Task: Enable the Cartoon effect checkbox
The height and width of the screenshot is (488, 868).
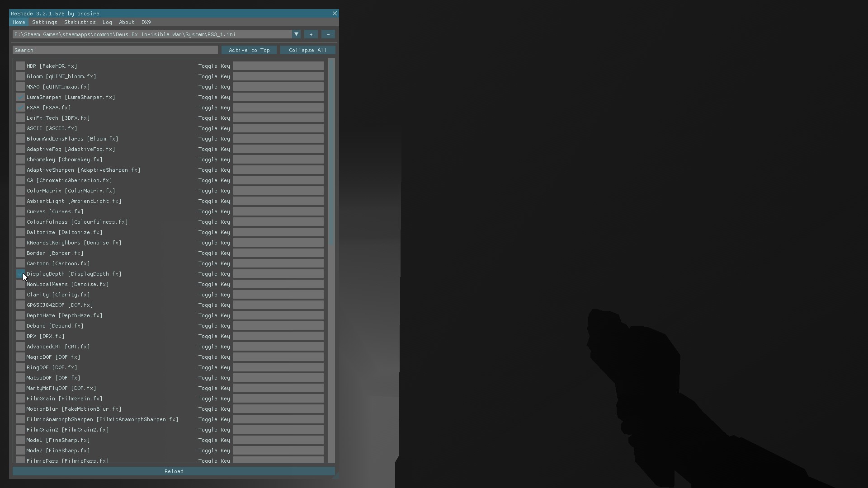Action: pos(20,263)
